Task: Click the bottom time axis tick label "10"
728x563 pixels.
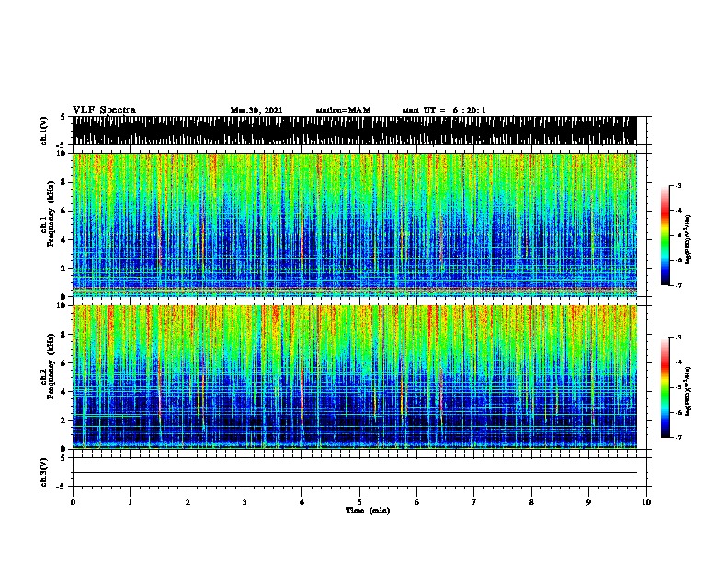Action: click(x=646, y=502)
